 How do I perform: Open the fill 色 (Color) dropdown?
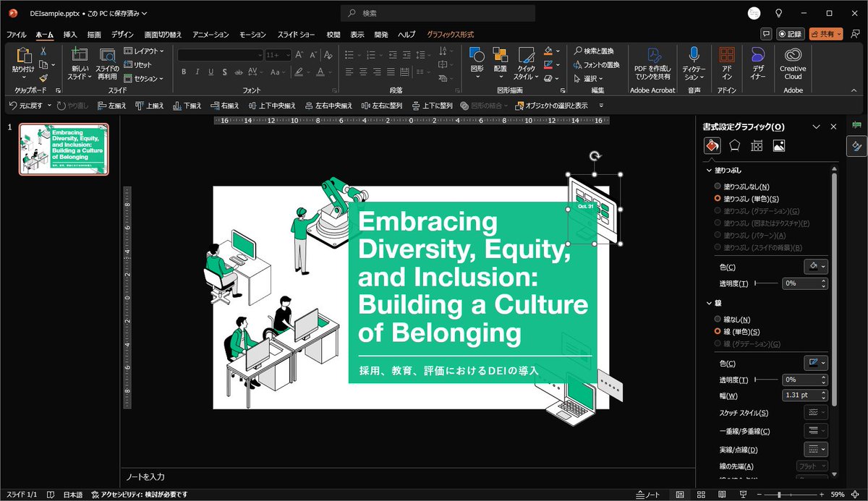pyautogui.click(x=816, y=267)
